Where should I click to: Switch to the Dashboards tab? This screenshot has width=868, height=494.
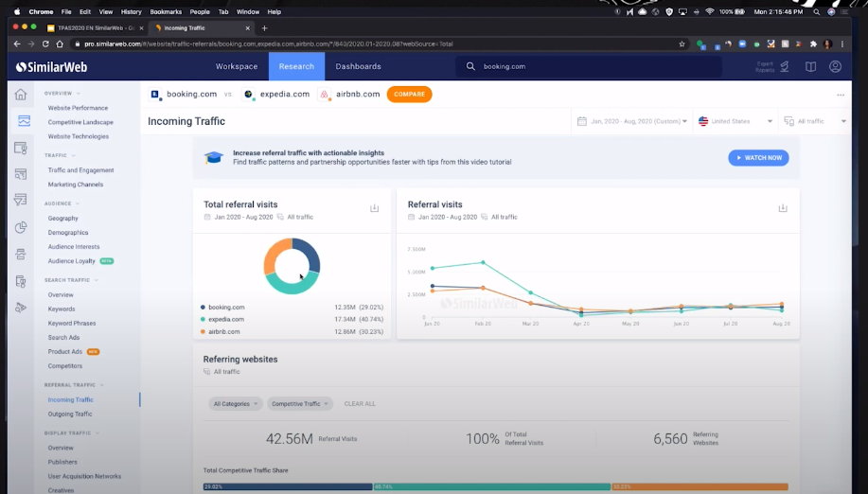(x=358, y=67)
